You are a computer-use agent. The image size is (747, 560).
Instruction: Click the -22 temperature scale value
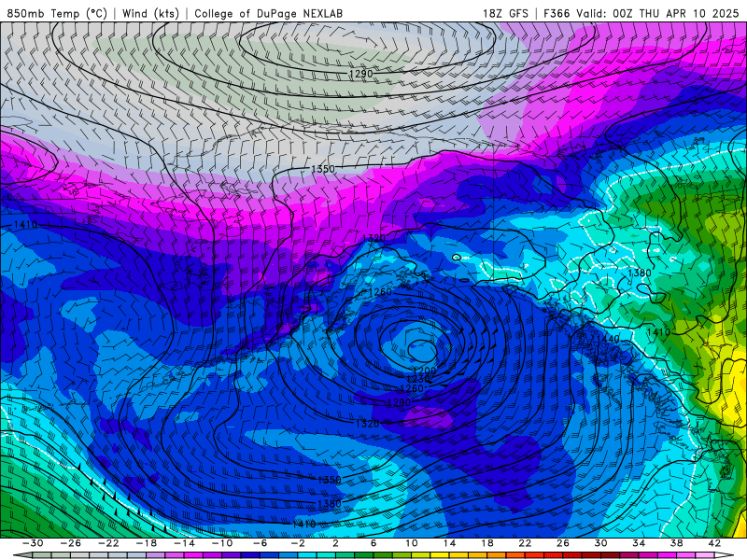(x=108, y=543)
